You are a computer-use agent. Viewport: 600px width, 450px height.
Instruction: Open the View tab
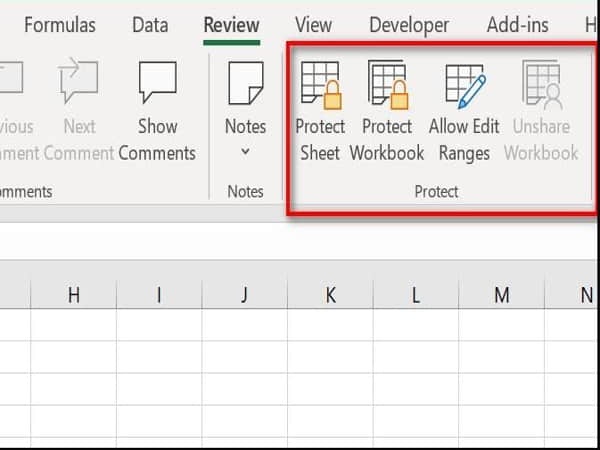[313, 25]
